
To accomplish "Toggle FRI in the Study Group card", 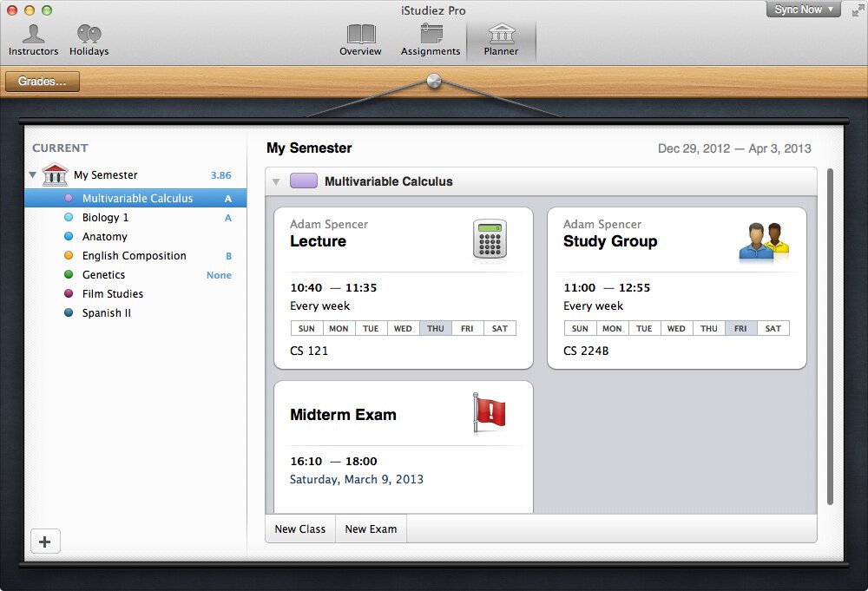I will click(740, 328).
